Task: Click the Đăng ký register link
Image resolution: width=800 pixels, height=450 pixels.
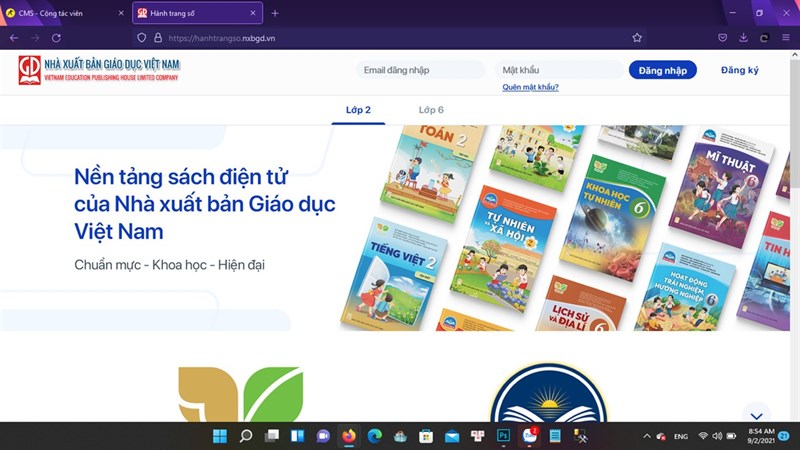Action: tap(740, 70)
